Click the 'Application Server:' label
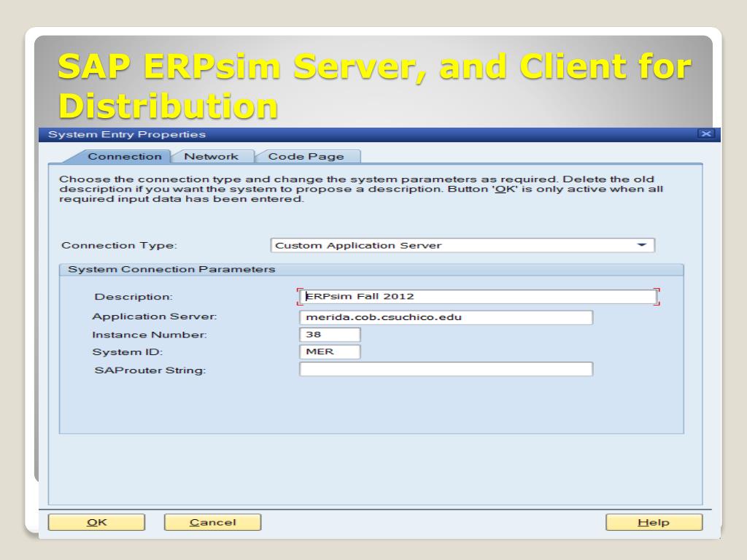Screen dimensions: 747x560 pos(155,316)
